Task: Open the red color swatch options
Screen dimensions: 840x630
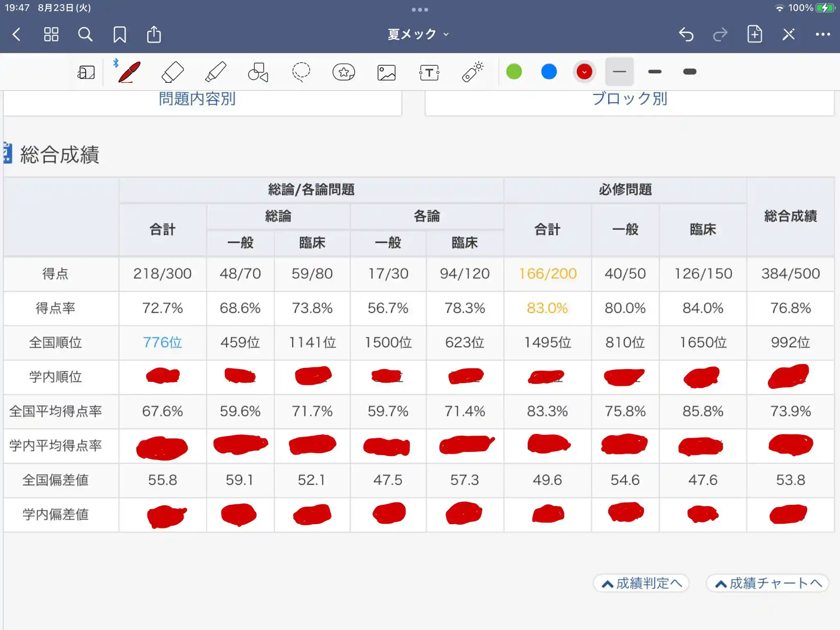Action: [x=584, y=72]
